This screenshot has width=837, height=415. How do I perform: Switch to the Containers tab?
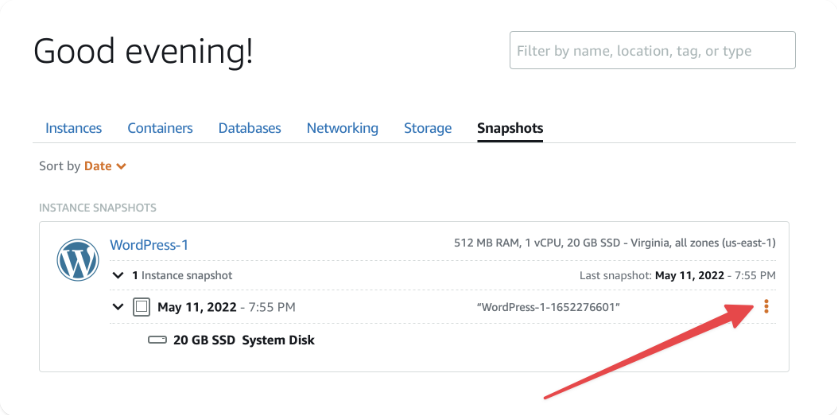pos(160,128)
